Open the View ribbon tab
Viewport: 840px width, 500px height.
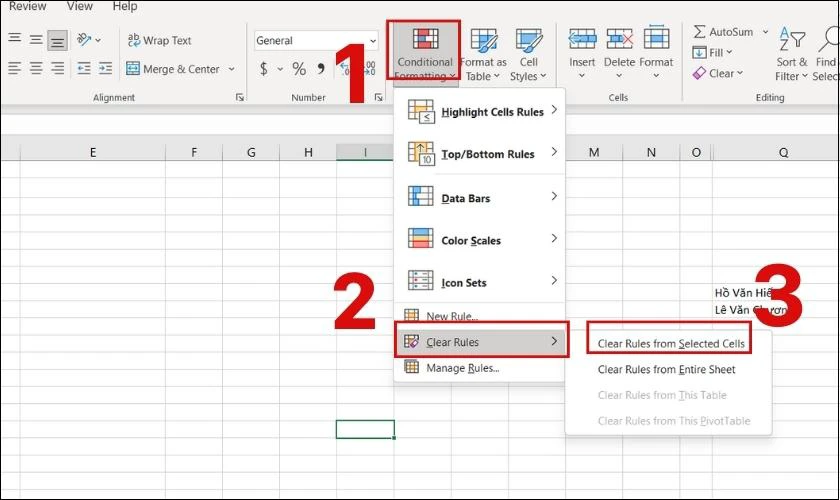click(x=79, y=6)
